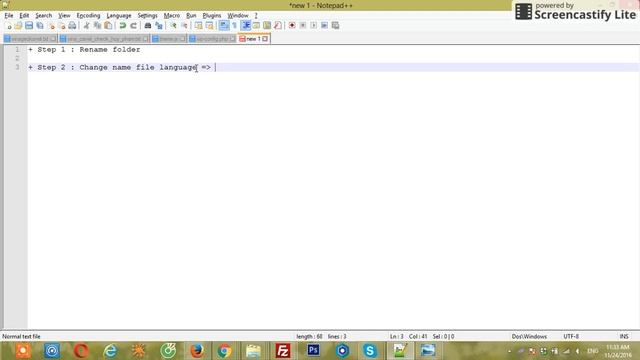Toggle Show all characters pilcrow icon
640x360 pixels.
[x=235, y=25]
